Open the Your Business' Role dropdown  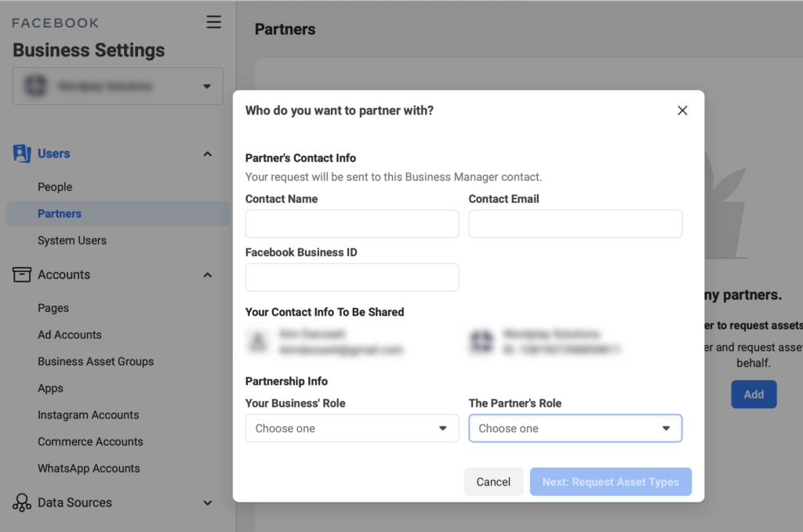click(x=351, y=428)
